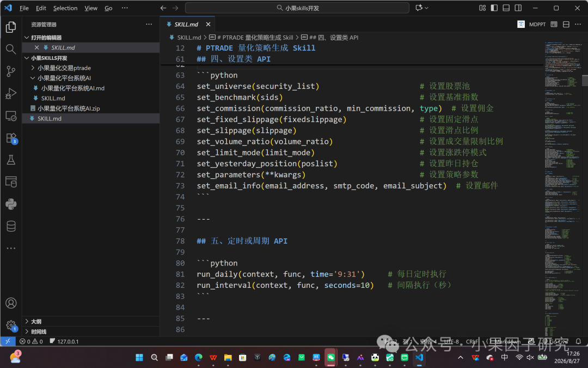Screen dimensions: 588x368
Task: Open the Go menu
Action: [108, 8]
